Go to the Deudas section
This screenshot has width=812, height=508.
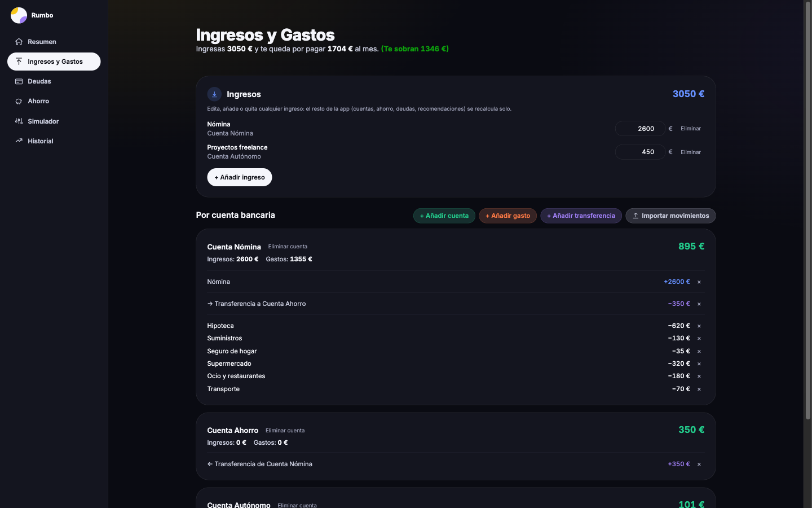pos(54,81)
